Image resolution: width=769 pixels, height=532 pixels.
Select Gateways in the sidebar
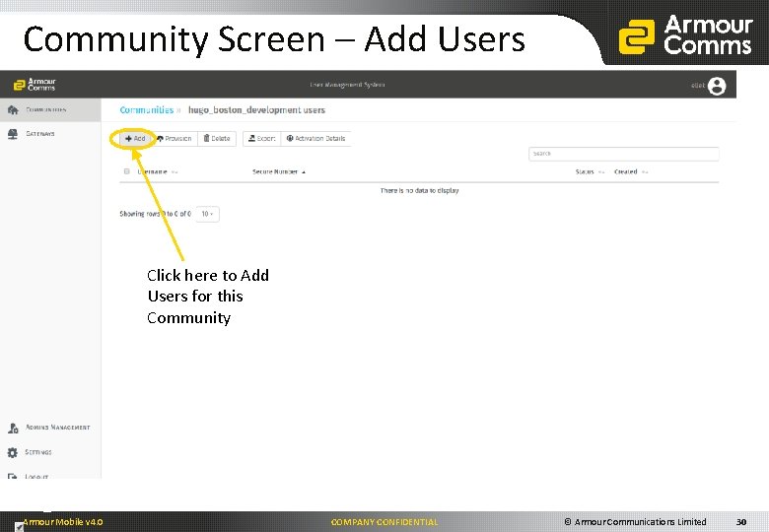[50, 134]
